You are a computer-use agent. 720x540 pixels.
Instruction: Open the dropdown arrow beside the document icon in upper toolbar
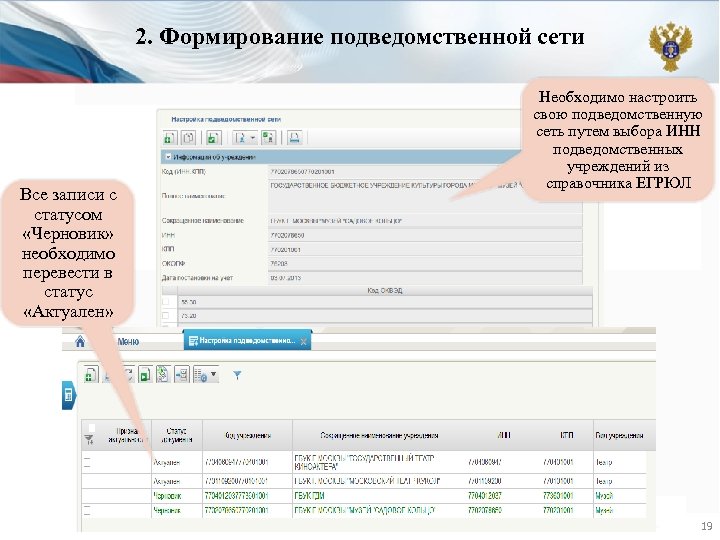tap(253, 138)
